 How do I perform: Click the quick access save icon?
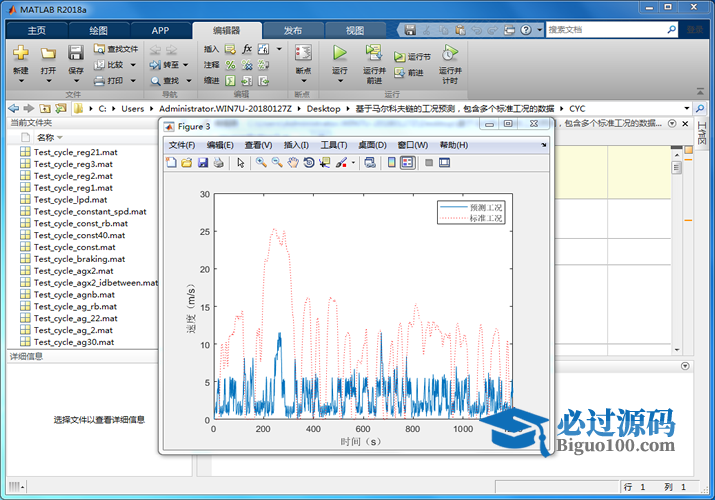pos(410,30)
